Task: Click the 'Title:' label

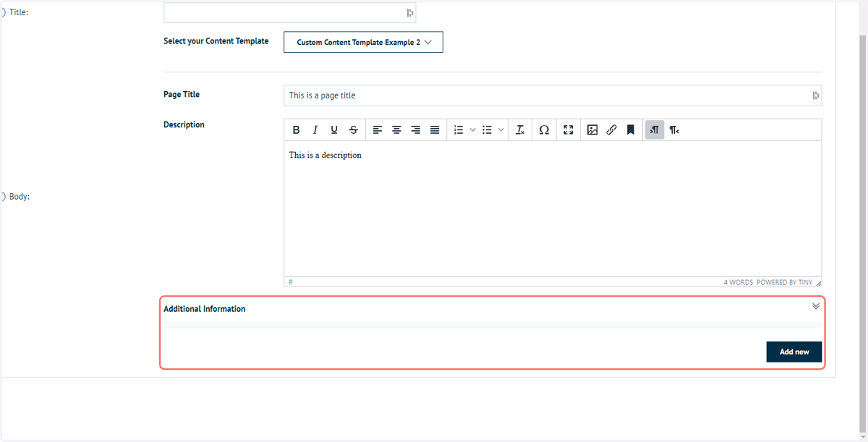Action: pyautogui.click(x=19, y=12)
